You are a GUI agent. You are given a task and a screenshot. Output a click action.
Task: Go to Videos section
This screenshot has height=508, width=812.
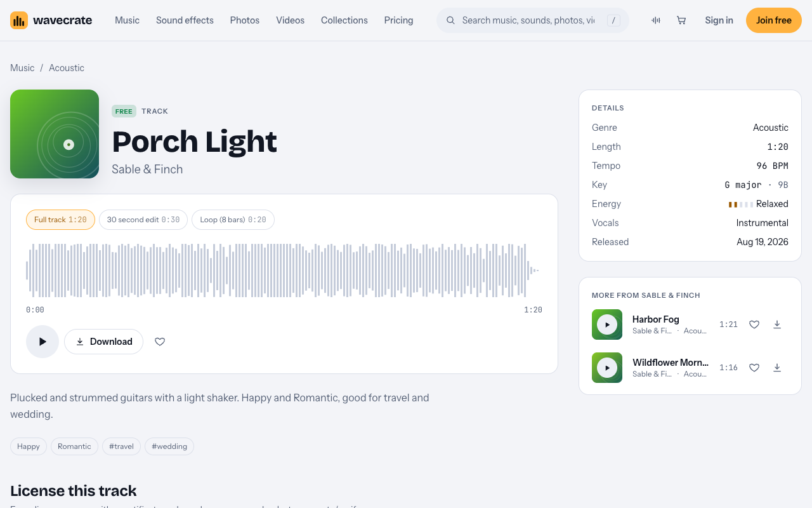290,20
